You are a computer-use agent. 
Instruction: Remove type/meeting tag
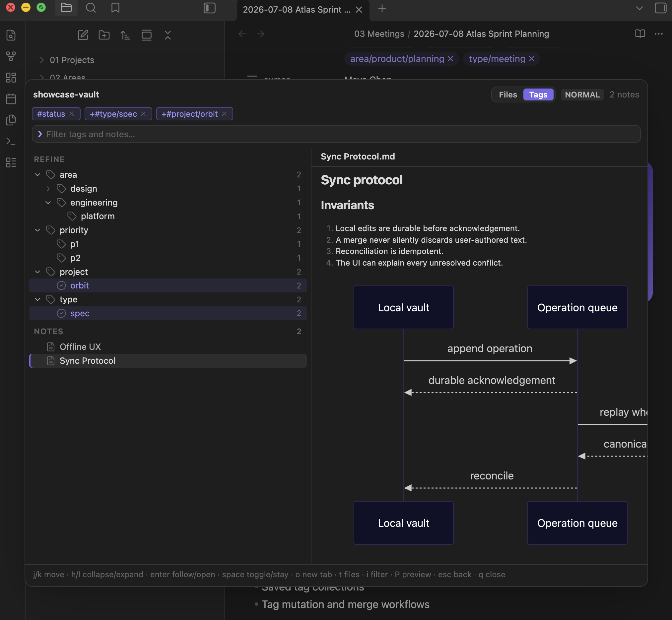click(x=531, y=59)
